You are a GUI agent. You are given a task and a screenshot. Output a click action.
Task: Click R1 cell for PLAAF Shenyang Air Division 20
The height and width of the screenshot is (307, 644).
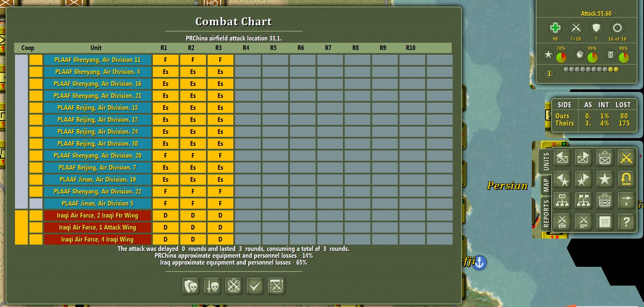pyautogui.click(x=165, y=156)
